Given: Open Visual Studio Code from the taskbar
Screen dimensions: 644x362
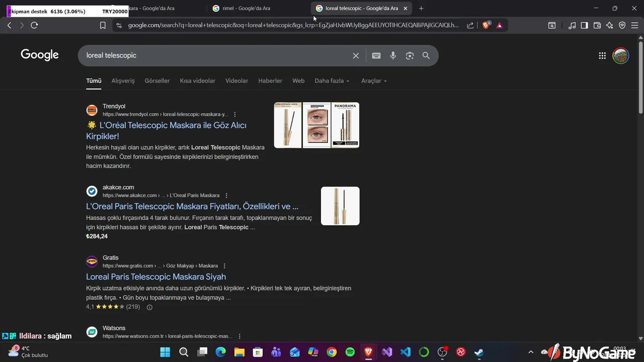Looking at the screenshot, I should click(x=406, y=352).
